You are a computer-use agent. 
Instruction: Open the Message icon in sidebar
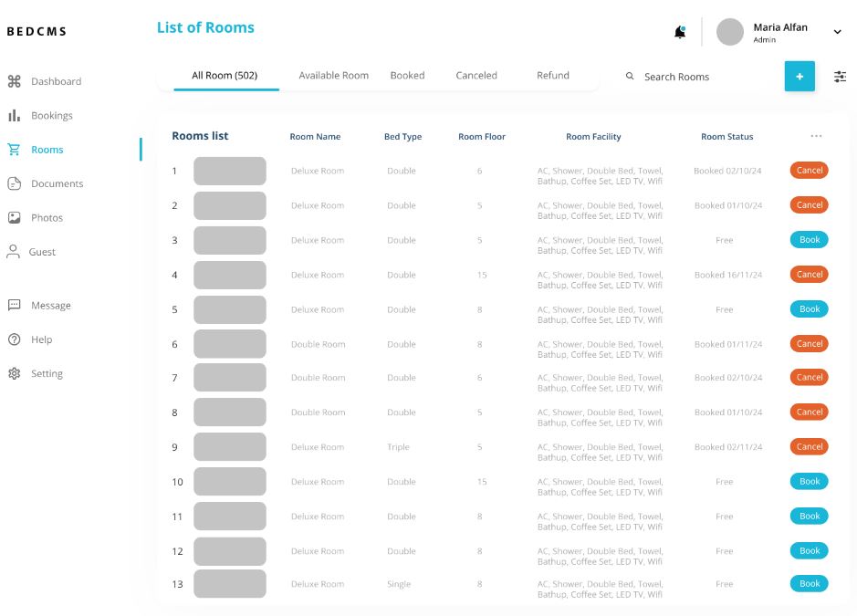pyautogui.click(x=14, y=306)
